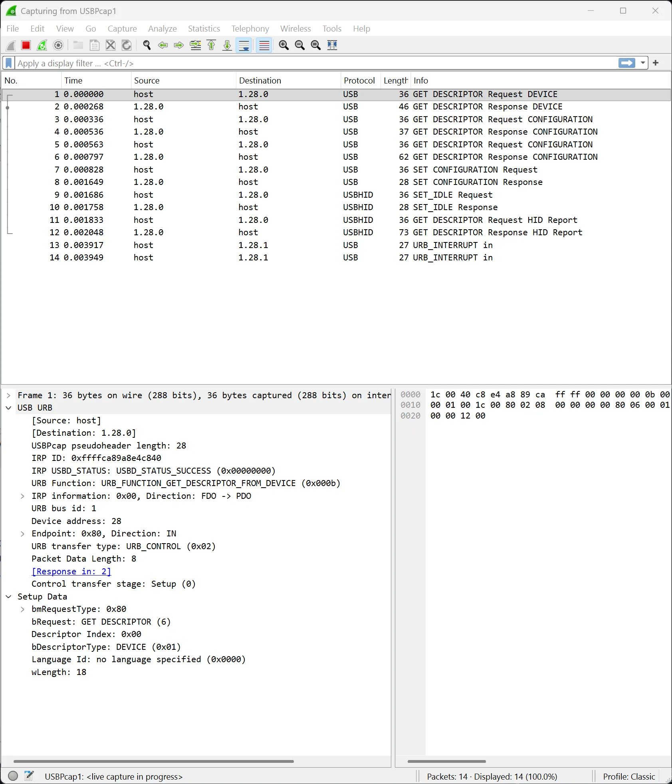Open capture file properties status icon
Screen dimensions: 672x784
tap(29, 776)
